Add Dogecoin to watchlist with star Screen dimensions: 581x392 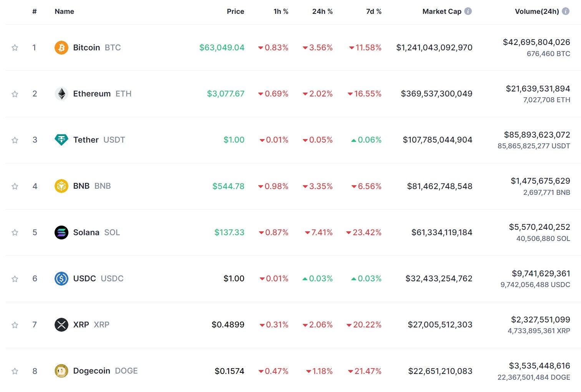(15, 371)
